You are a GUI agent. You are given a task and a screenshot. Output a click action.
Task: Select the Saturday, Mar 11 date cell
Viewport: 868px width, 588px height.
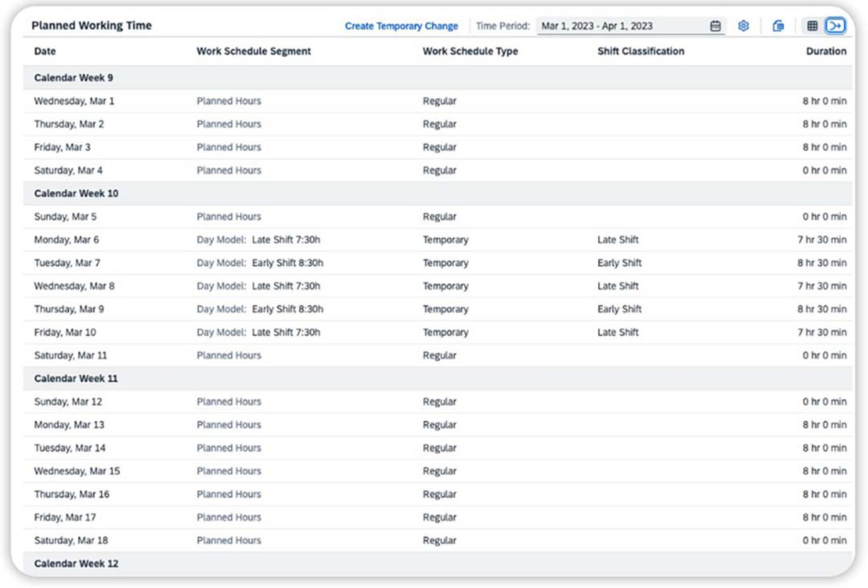click(x=71, y=355)
